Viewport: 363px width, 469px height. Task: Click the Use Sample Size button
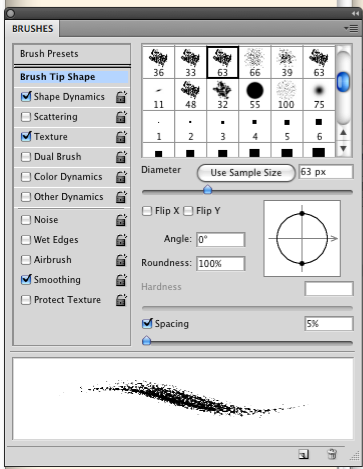246,173
